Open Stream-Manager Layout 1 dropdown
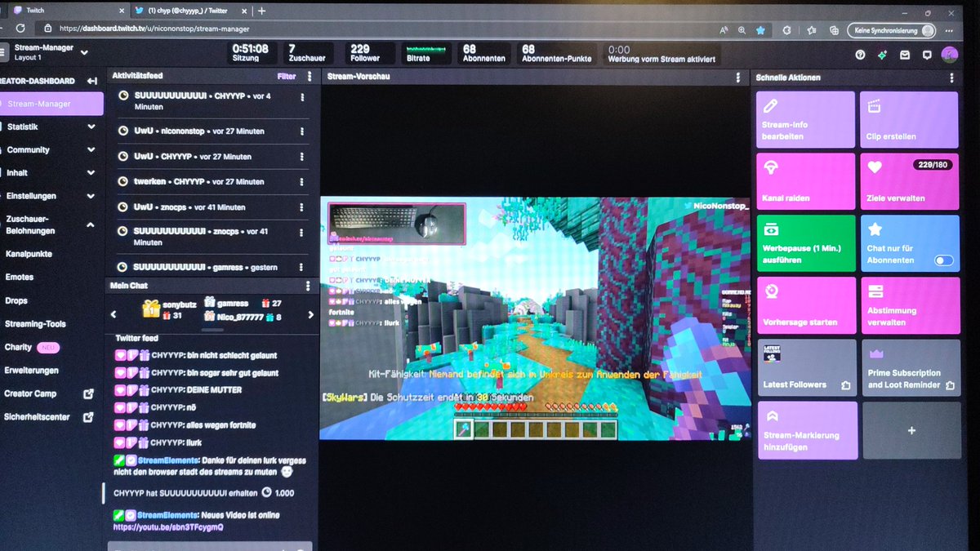The width and height of the screenshot is (980, 551). (85, 52)
